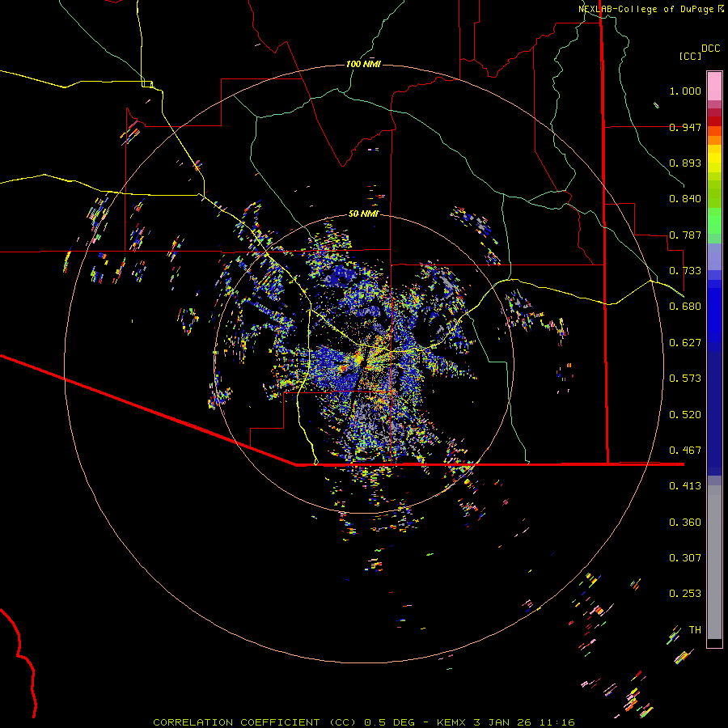Click the NEXLAB-College of DuPage label
This screenshot has width=728, height=728.
645,9
